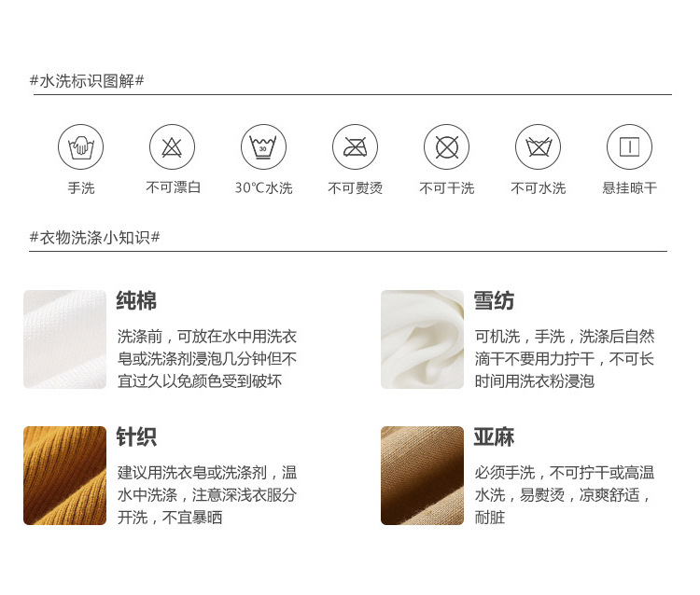The width and height of the screenshot is (700, 595).
Task: Click the 雪纺 heading
Action: tap(494, 300)
